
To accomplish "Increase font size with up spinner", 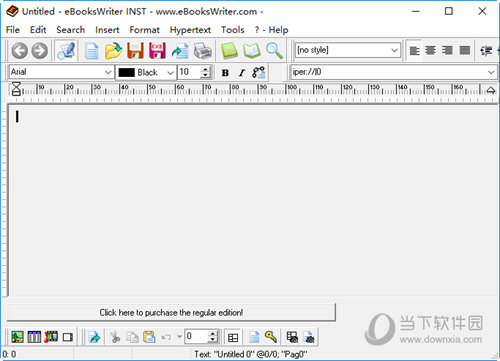I will point(205,69).
